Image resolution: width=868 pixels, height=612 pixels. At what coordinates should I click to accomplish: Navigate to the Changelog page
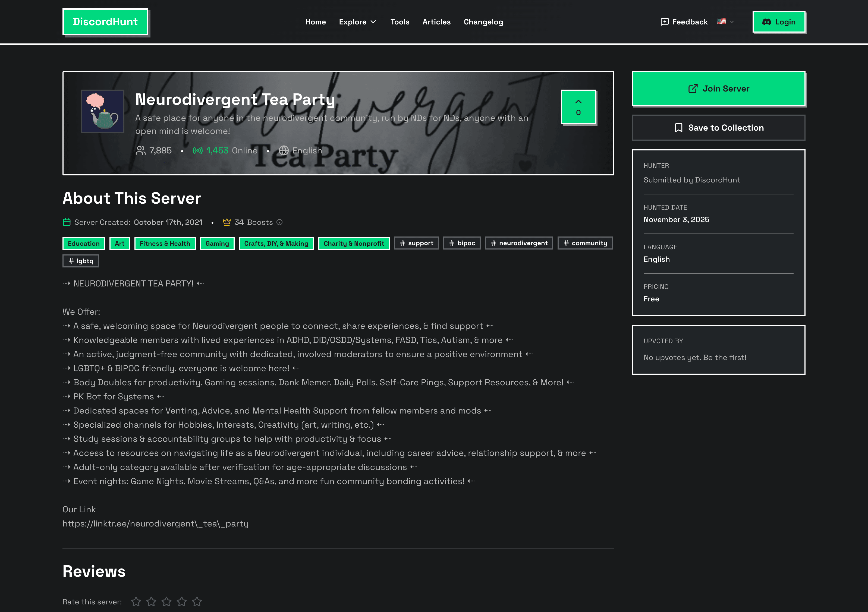(x=483, y=22)
